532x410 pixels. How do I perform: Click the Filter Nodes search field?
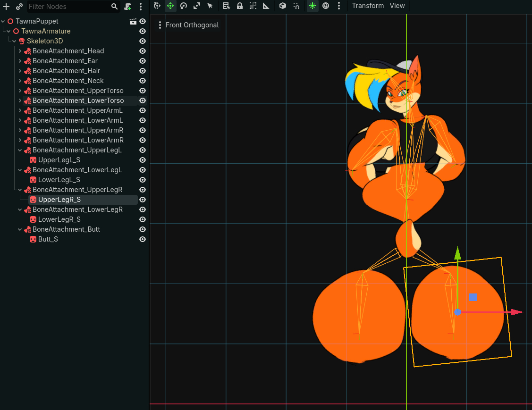coord(68,7)
